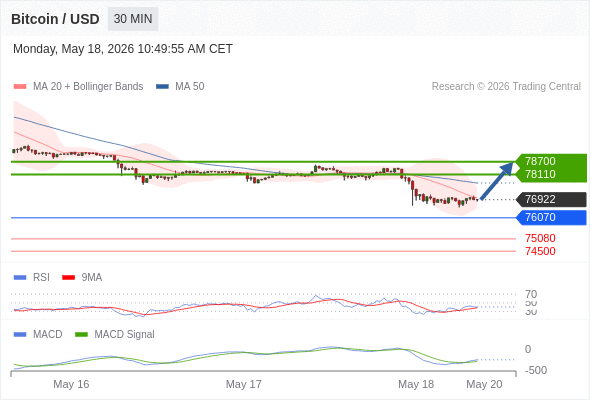Click the green MACD Signal legend swatch
Image resolution: width=590 pixels, height=400 pixels.
[81, 335]
